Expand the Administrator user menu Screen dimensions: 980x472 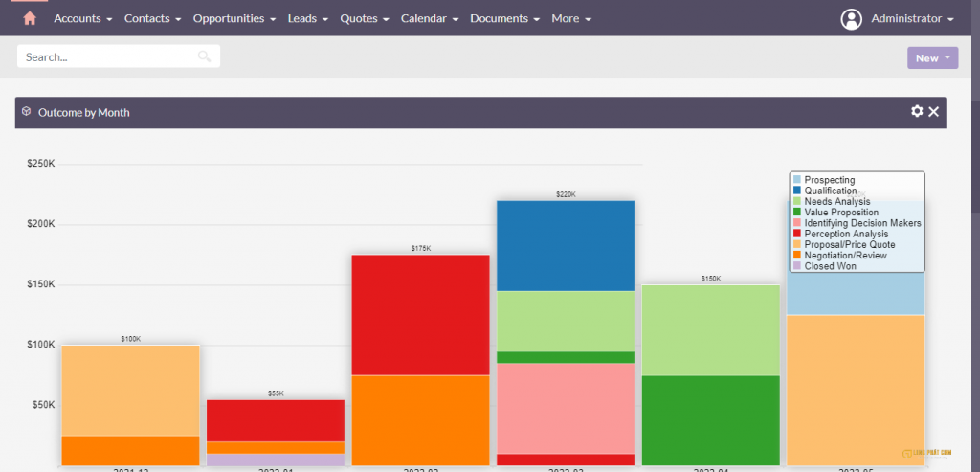(912, 18)
